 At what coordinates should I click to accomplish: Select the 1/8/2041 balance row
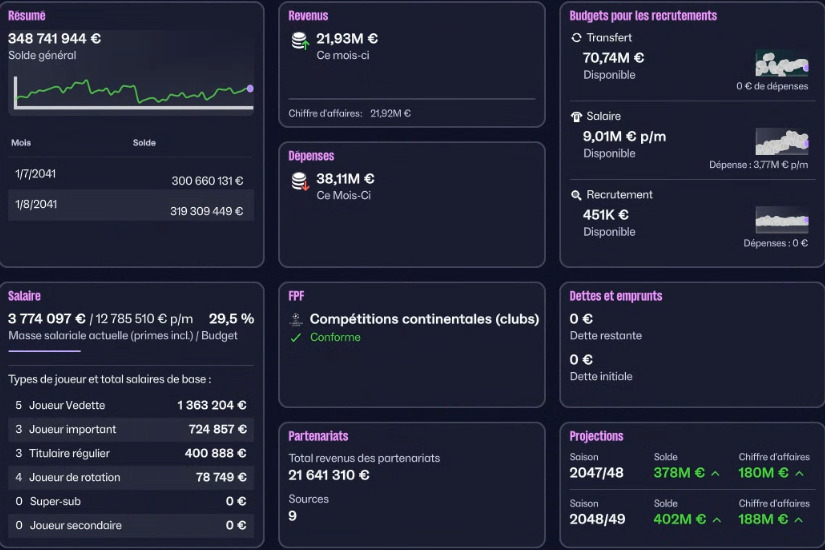tap(131, 205)
